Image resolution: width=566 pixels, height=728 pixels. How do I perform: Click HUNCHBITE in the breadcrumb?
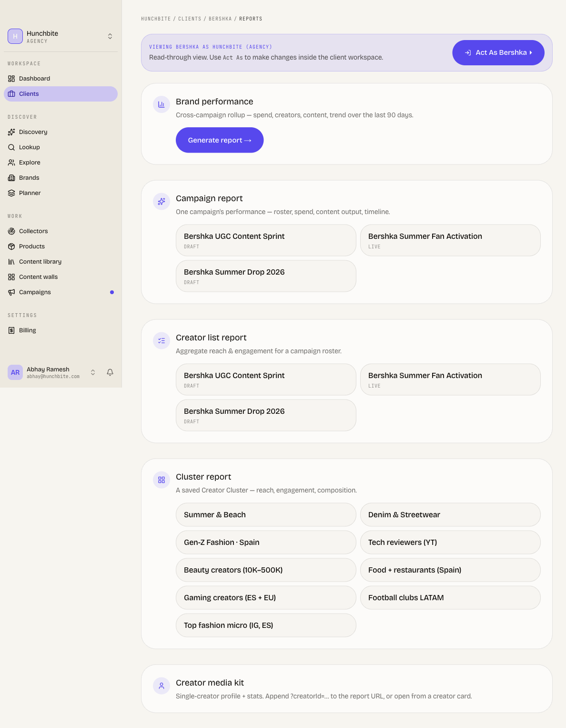(x=156, y=19)
